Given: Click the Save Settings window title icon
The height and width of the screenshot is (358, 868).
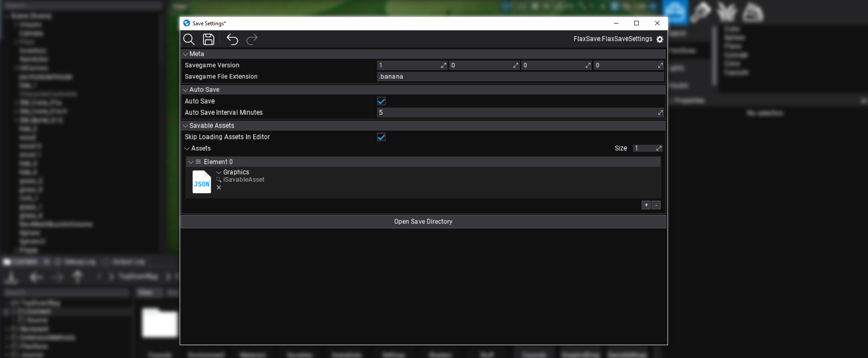Looking at the screenshot, I should 186,23.
